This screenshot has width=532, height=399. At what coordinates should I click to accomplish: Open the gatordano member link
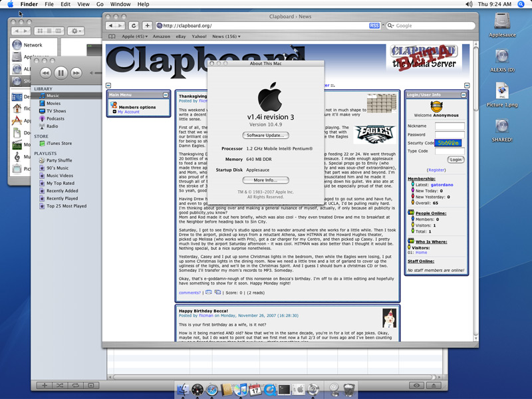[442, 185]
